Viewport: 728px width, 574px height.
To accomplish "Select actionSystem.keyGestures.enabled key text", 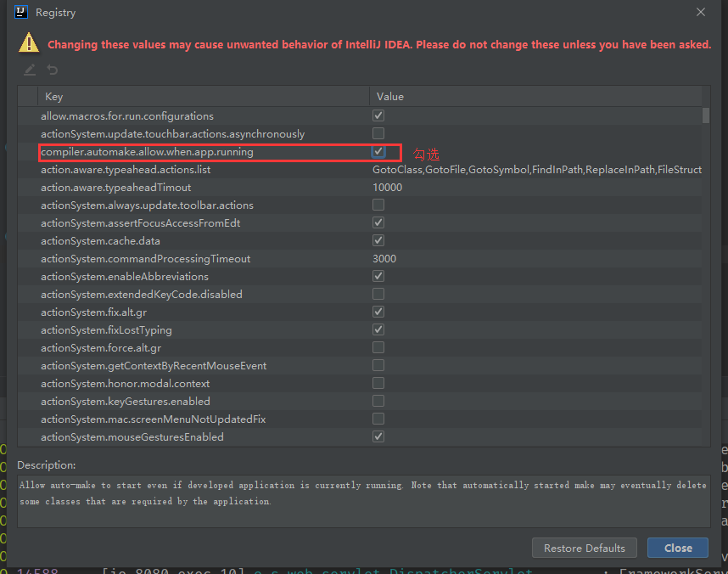I will (x=126, y=401).
